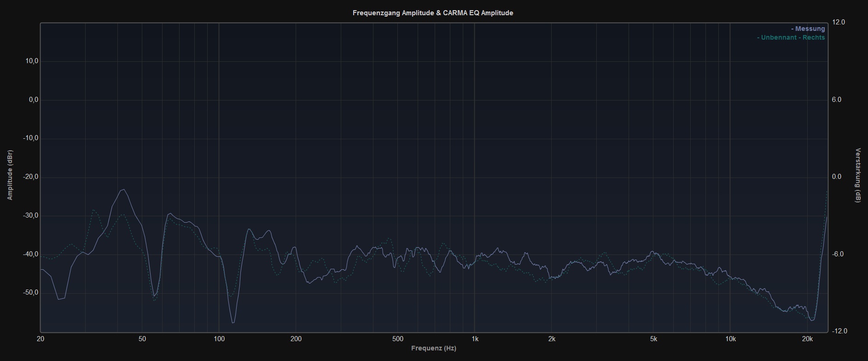This screenshot has height=361, width=868.
Task: Click the 100 tick on frequency axis
Action: [219, 339]
